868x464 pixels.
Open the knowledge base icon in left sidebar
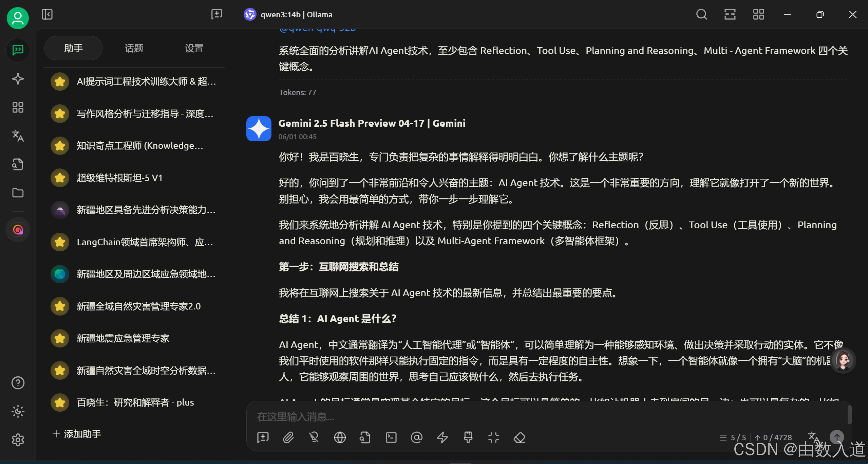pos(18,164)
